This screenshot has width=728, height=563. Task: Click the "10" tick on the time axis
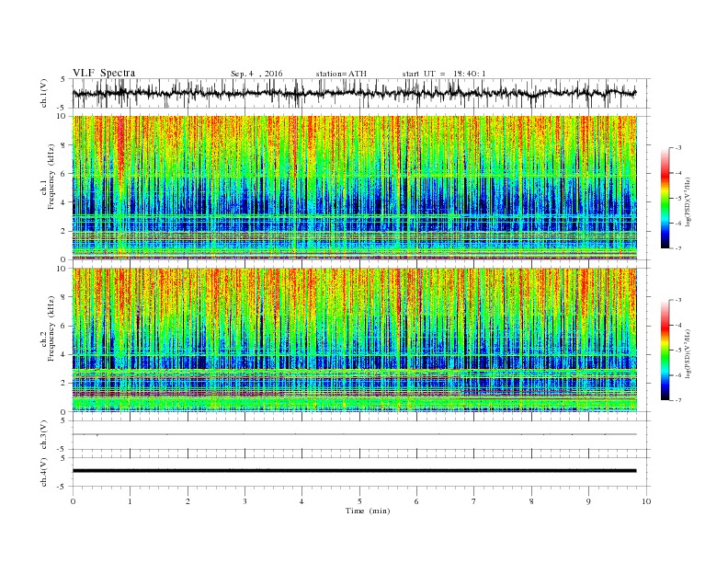pos(646,501)
